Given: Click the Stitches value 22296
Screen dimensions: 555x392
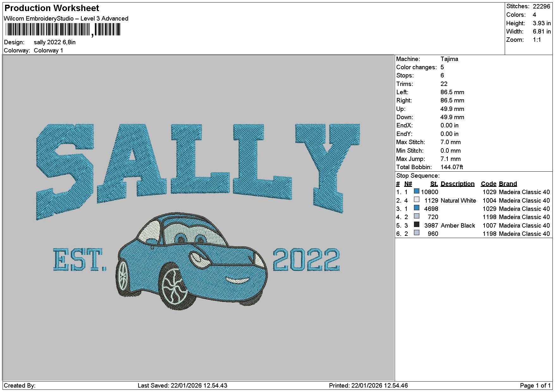Looking at the screenshot, I should 541,6.
